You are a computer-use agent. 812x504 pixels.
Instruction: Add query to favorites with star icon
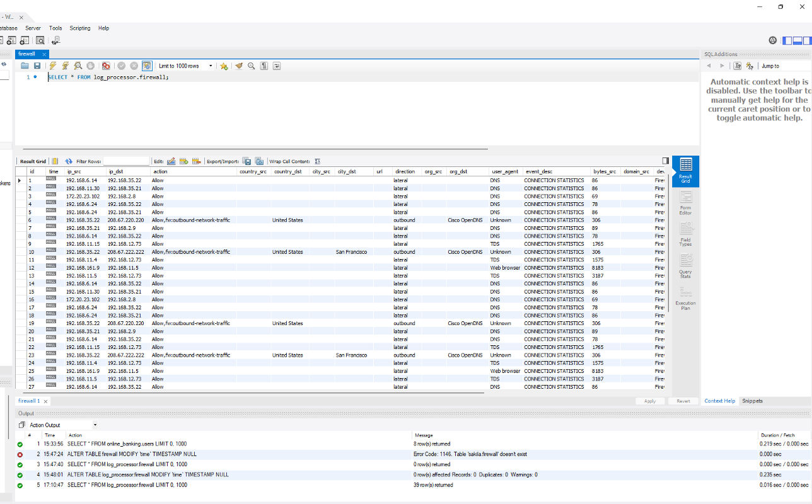(224, 66)
